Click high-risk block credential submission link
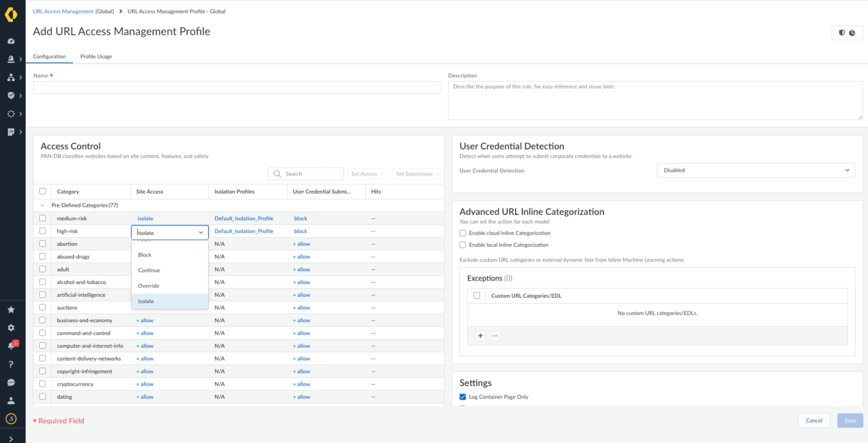 coord(300,231)
